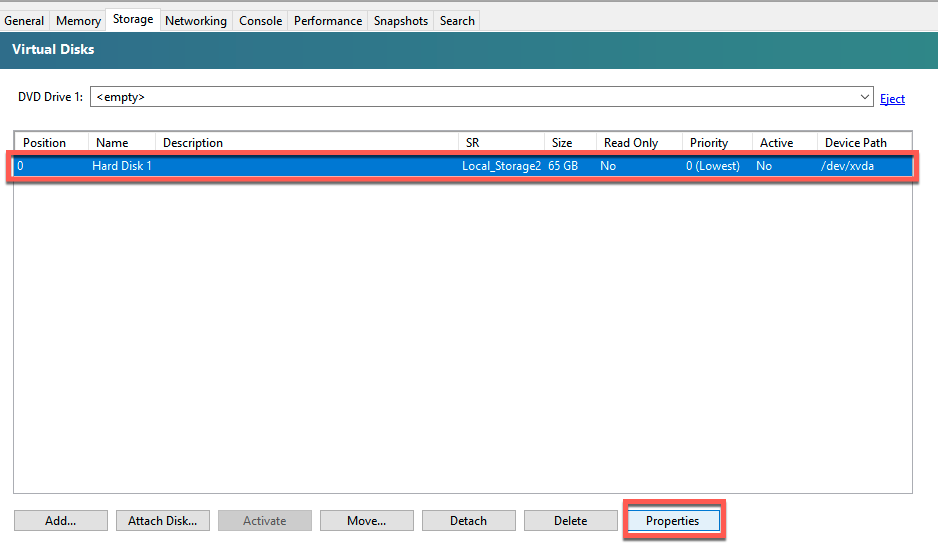Click the Move... button
This screenshot has height=549, width=938.
[x=367, y=521]
